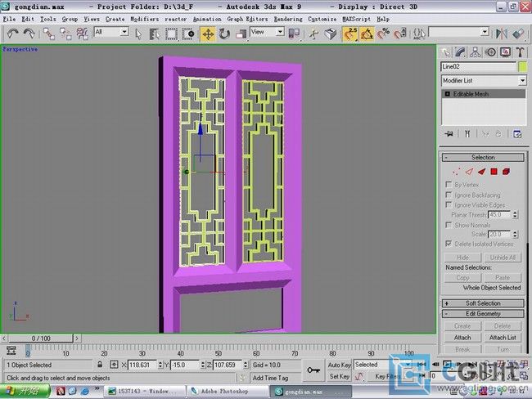Select the Bind to Space Warp tool
Image resolution: width=532 pixels, height=399 pixels.
82,34
